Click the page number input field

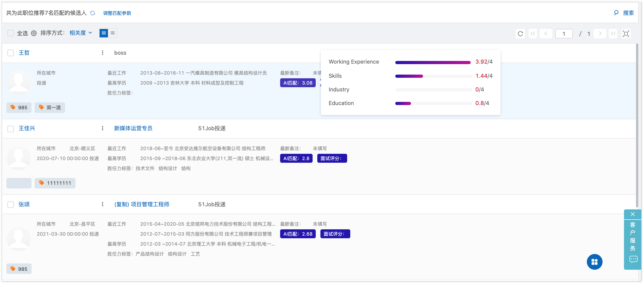point(564,34)
